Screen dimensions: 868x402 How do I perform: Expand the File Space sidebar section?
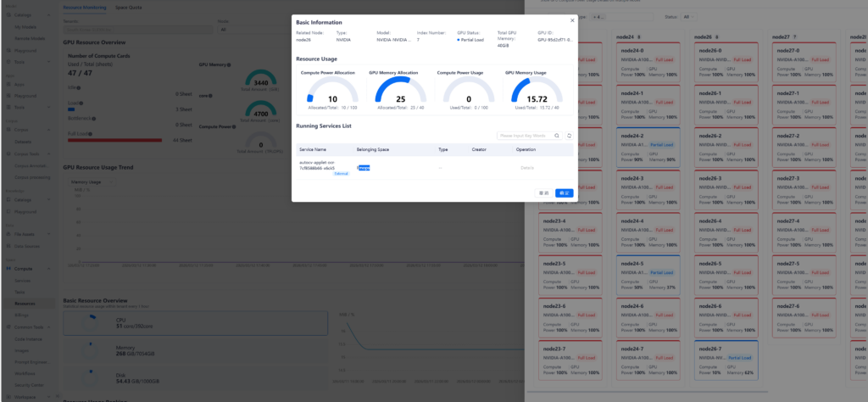(x=24, y=233)
